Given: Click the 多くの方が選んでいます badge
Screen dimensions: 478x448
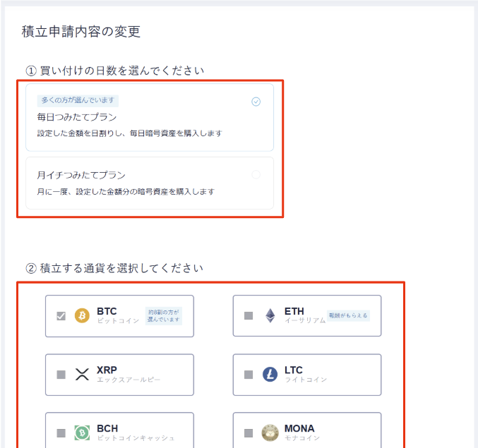Looking at the screenshot, I should coord(78,100).
